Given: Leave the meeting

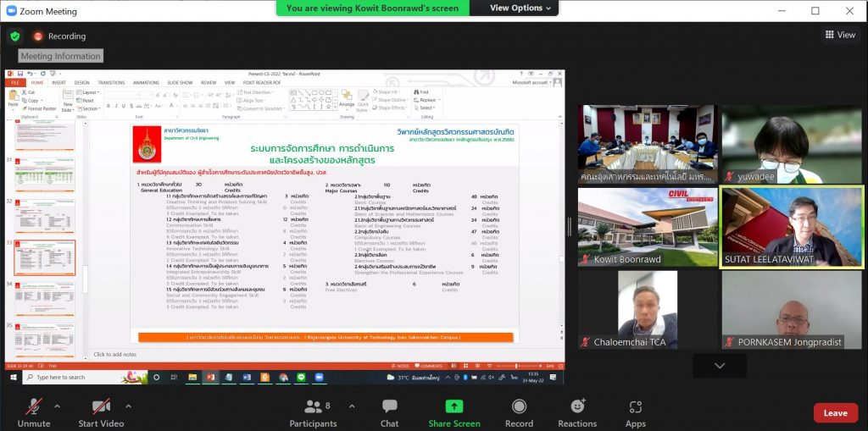Looking at the screenshot, I should tap(835, 412).
